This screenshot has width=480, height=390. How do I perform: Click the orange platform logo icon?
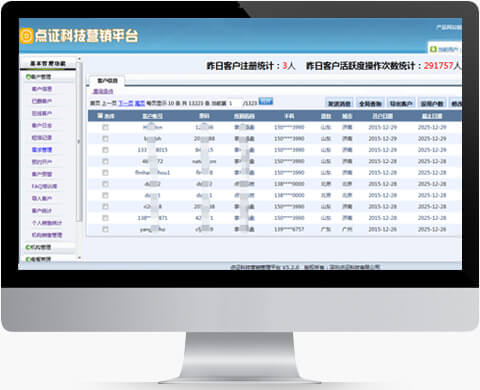[x=26, y=36]
